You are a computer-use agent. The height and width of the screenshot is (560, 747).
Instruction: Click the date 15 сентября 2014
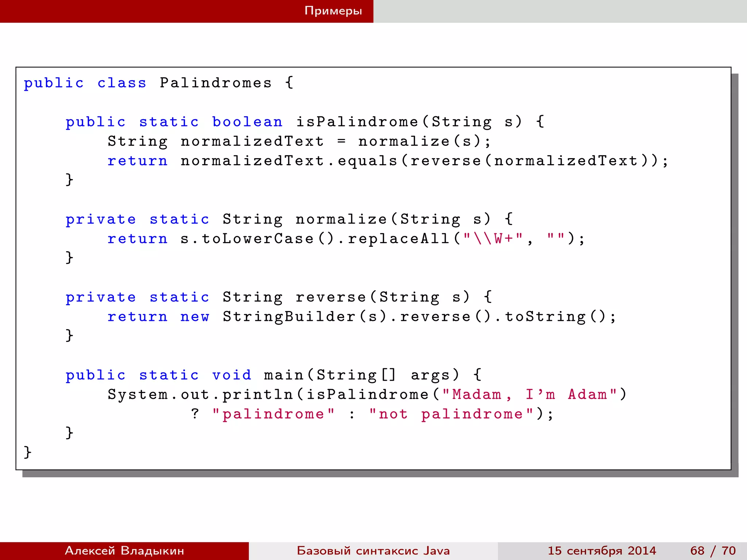602,551
